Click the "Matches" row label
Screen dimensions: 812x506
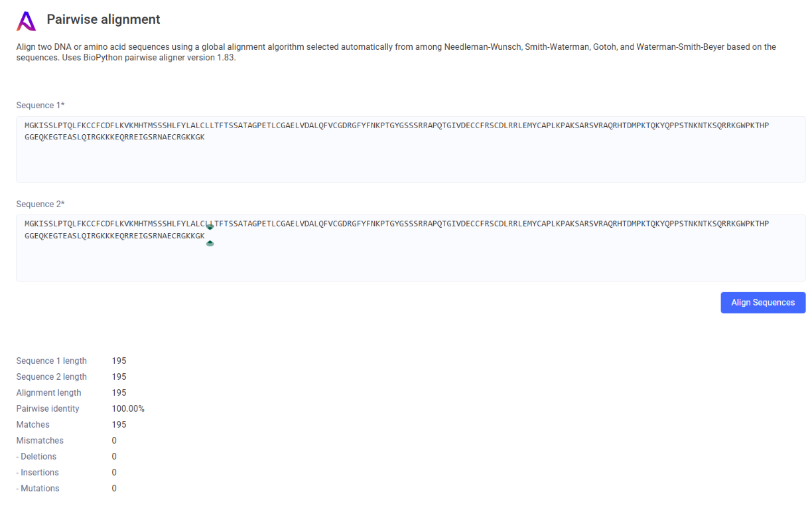(x=33, y=424)
